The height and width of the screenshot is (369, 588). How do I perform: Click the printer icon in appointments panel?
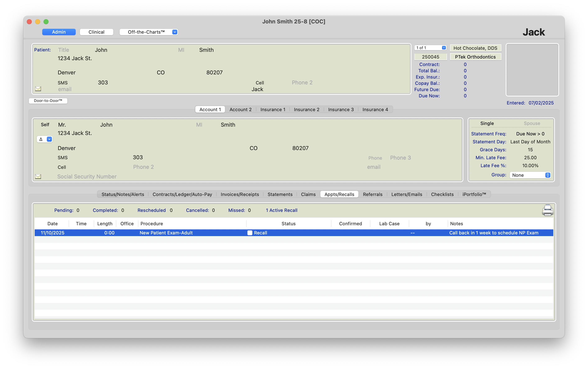coord(547,210)
